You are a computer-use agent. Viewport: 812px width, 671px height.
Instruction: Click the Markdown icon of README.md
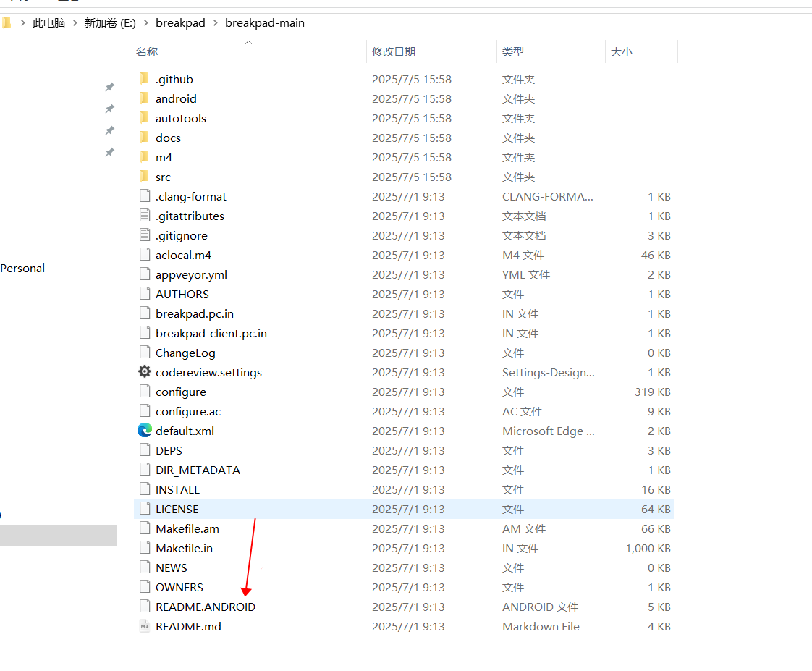click(x=145, y=626)
